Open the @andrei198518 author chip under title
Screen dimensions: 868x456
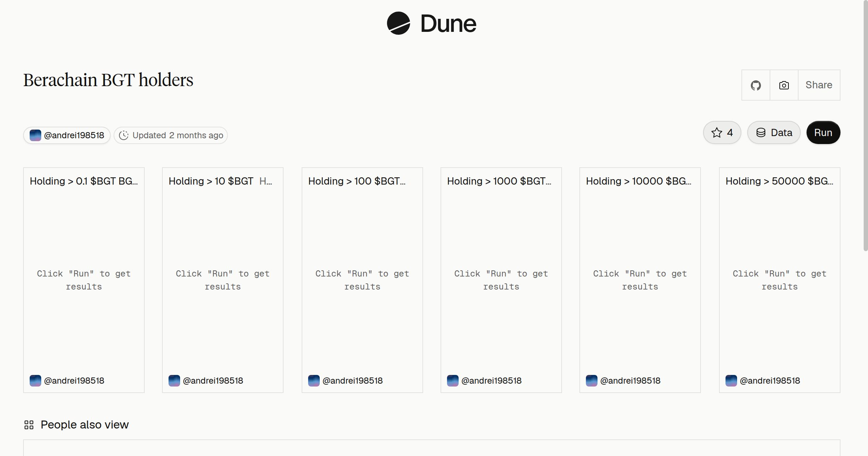tap(67, 135)
